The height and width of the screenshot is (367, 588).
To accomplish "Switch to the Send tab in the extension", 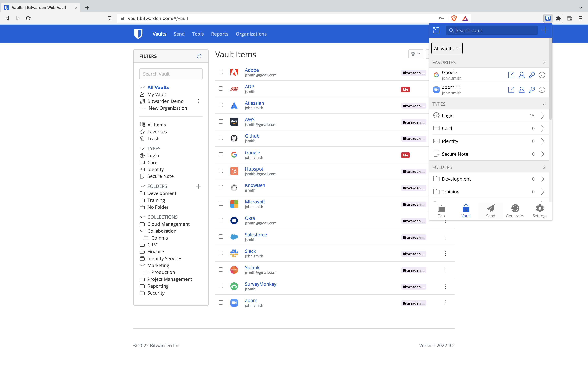I will pos(490,211).
